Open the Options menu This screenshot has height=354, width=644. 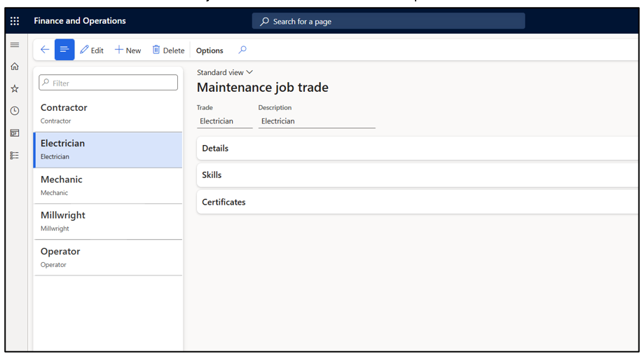point(210,50)
